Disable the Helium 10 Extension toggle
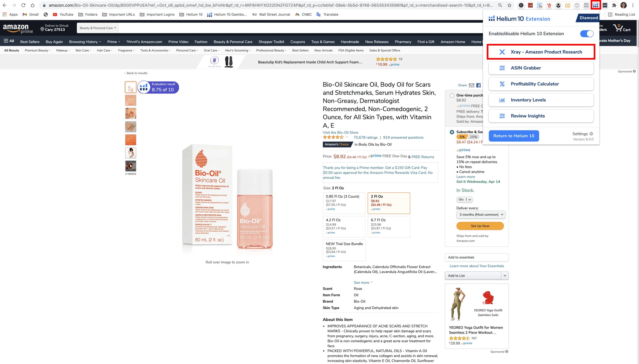Screen dimensions: 639x364 (586, 34)
